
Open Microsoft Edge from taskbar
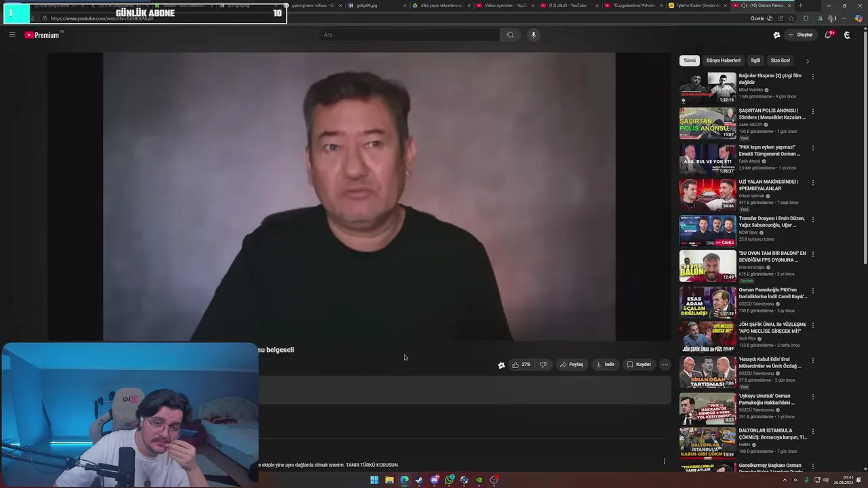tap(404, 480)
